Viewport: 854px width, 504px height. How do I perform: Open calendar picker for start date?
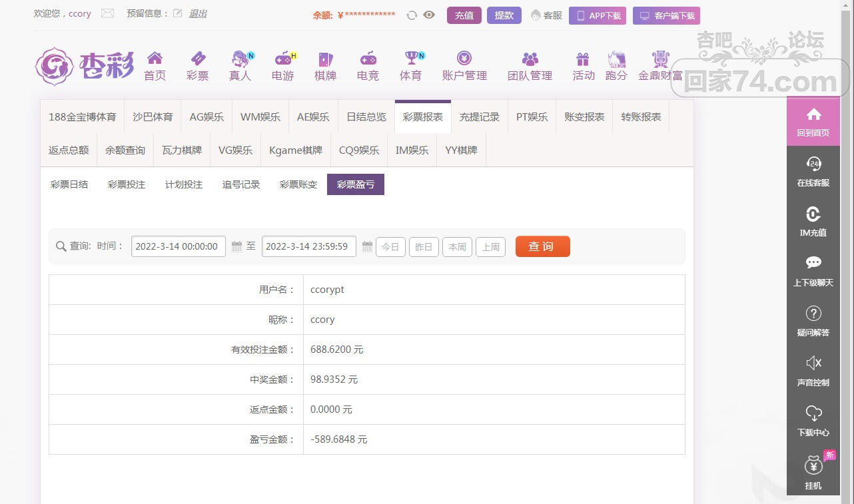pyautogui.click(x=236, y=247)
